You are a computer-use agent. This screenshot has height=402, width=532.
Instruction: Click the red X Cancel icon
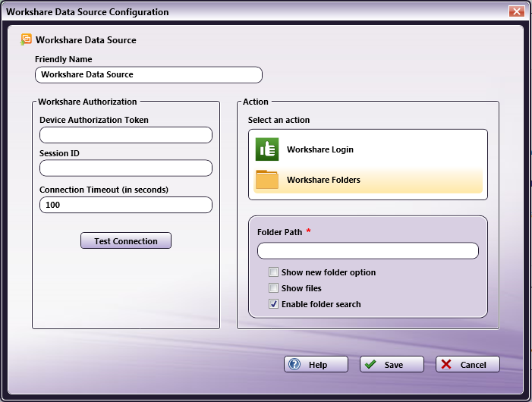(x=446, y=365)
